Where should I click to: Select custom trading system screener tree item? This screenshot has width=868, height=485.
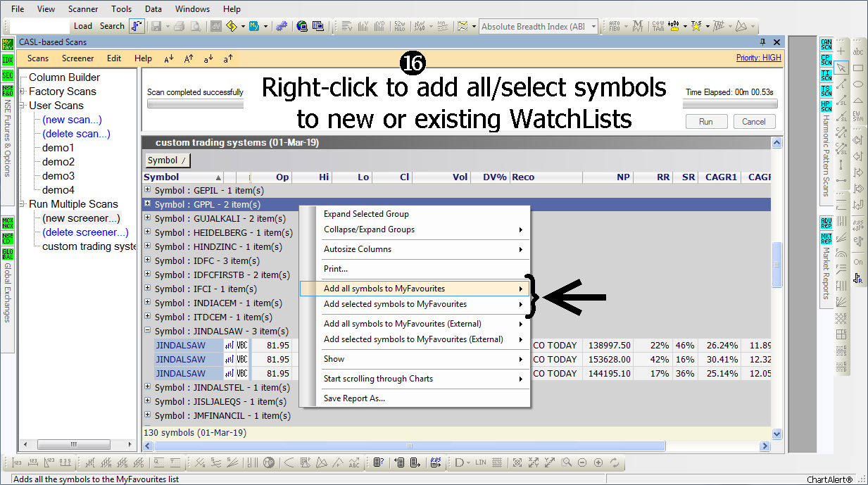click(89, 246)
